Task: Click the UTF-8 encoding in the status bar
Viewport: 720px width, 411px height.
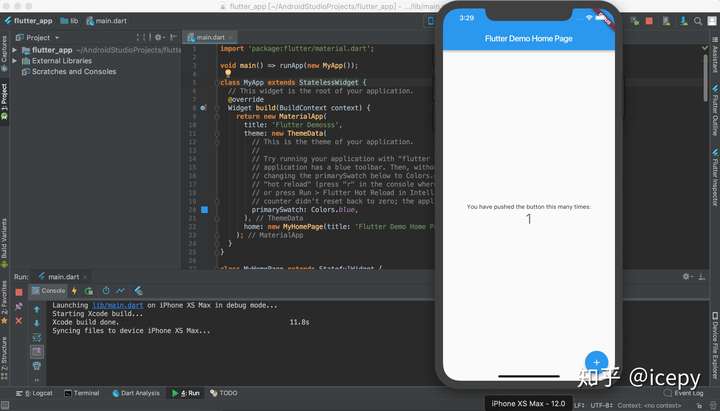Action: pos(602,405)
